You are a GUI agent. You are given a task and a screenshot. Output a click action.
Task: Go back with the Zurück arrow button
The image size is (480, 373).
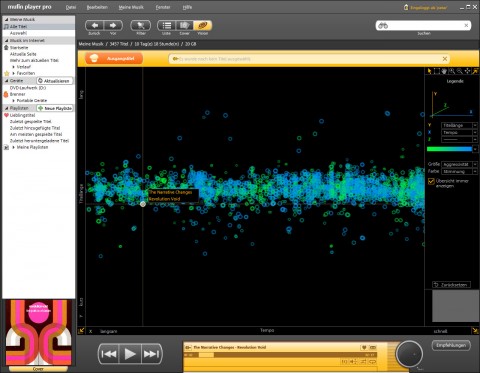95,25
